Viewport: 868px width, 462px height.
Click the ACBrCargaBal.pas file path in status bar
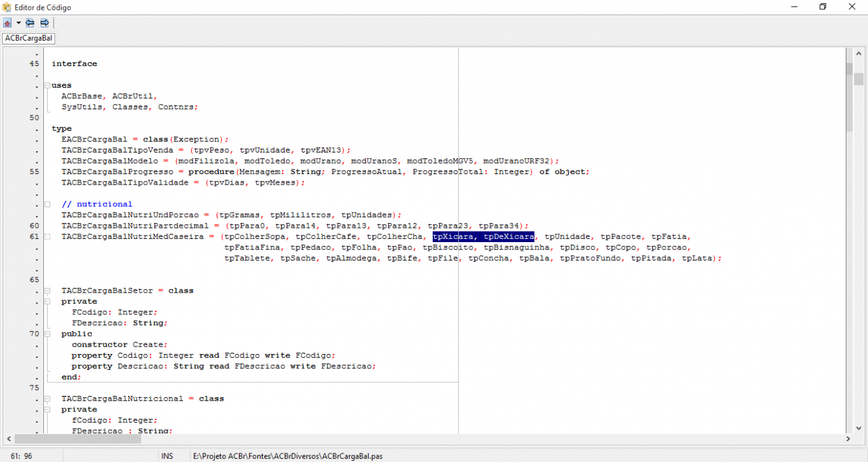288,456
